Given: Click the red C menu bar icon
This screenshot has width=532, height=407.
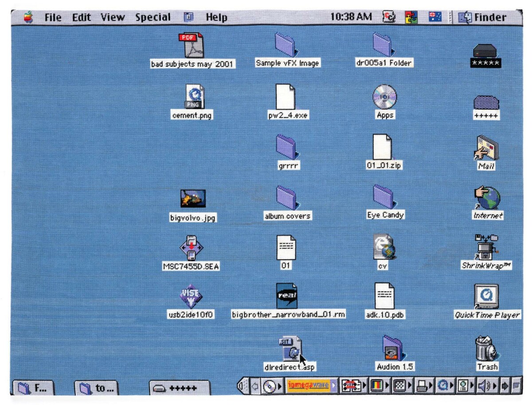Looking at the screenshot, I should [x=389, y=17].
